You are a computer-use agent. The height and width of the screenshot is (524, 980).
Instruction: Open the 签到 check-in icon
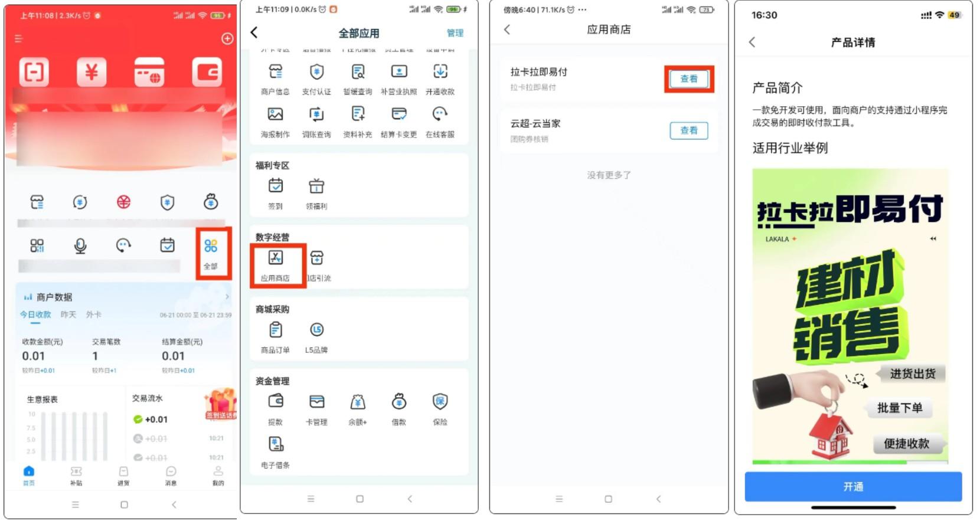276,193
